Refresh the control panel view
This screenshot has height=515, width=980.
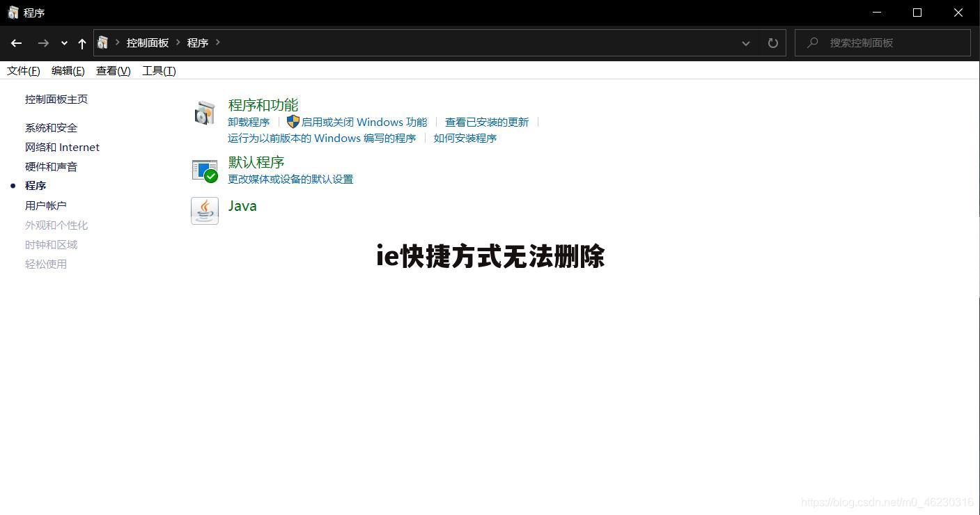pyautogui.click(x=772, y=43)
